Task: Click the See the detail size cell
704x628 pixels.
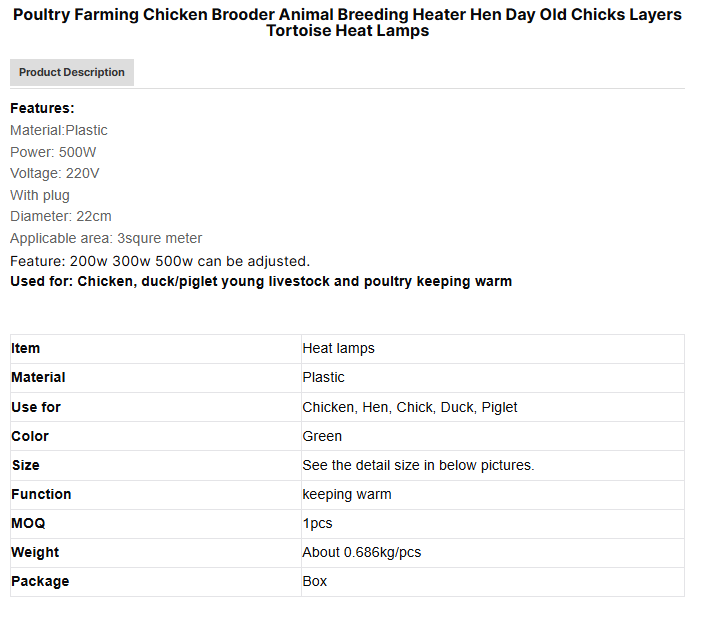Action: point(418,465)
